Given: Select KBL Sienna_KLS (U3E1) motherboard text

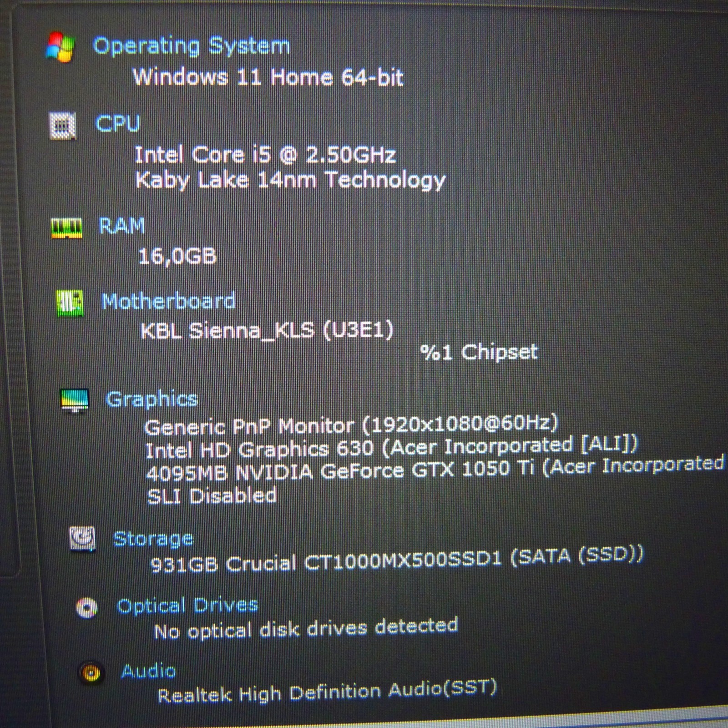Looking at the screenshot, I should 267,330.
